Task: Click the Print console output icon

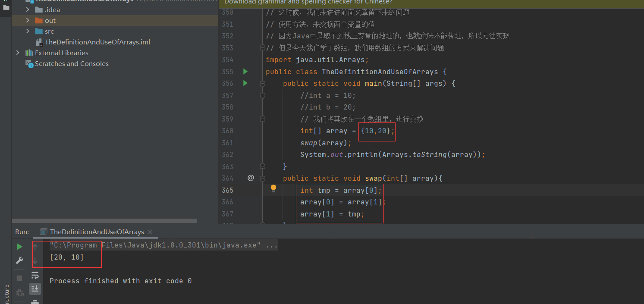Action: coord(35,301)
